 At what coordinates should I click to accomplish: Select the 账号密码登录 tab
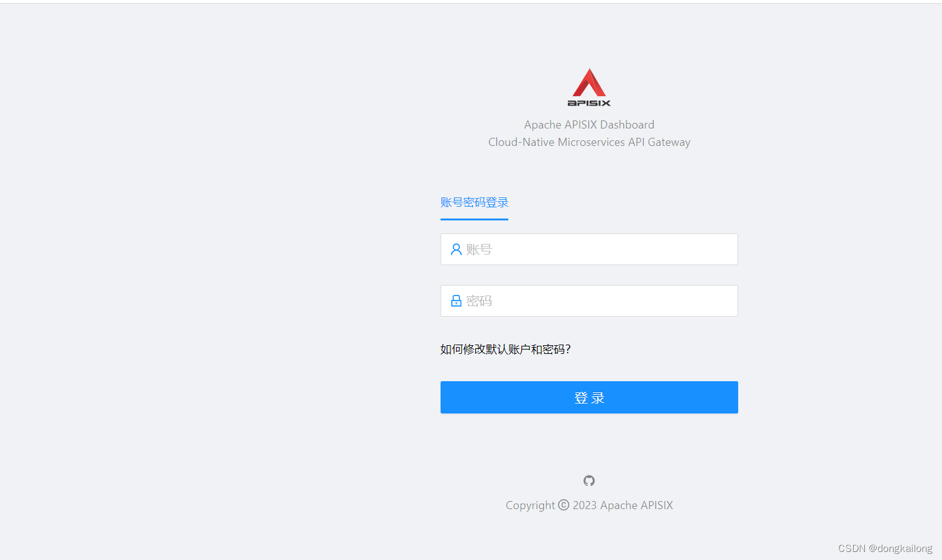point(474,202)
